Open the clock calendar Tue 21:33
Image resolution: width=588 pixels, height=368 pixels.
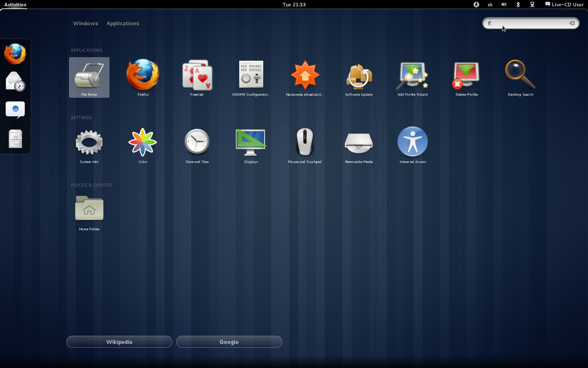(294, 5)
